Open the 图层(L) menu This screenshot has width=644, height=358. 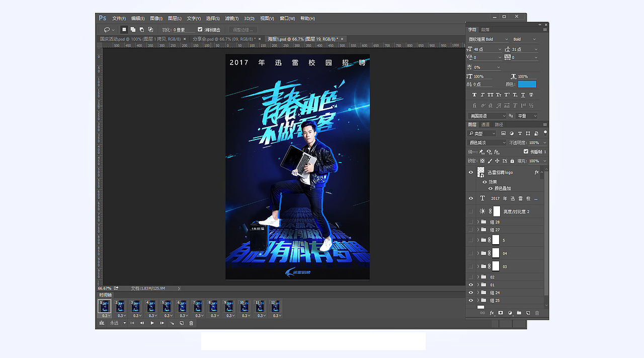tap(176, 19)
